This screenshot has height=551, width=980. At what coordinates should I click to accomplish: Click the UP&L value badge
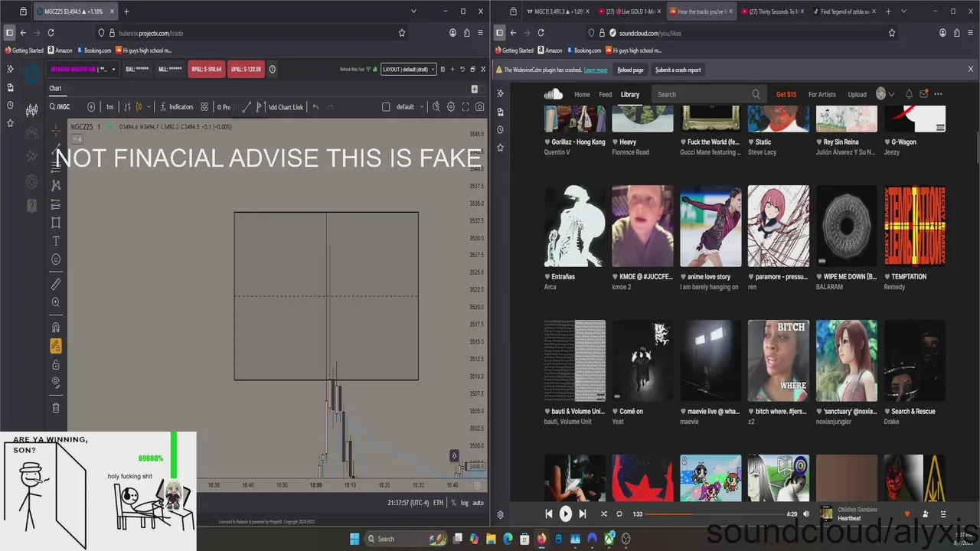point(246,69)
